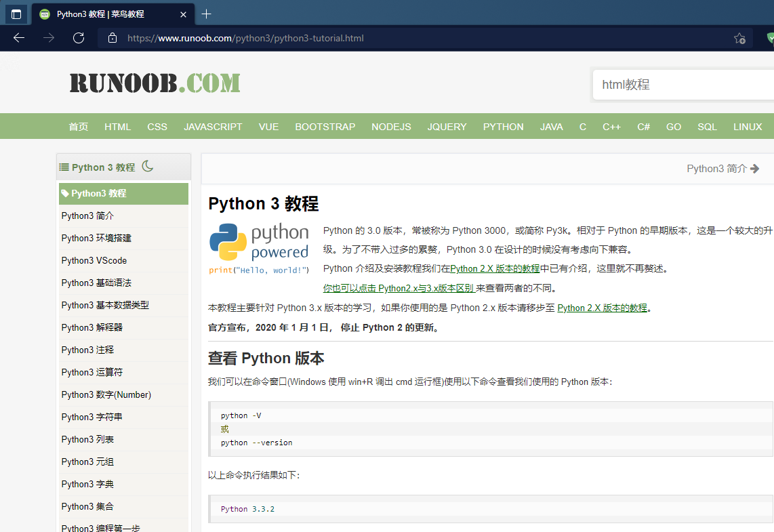Open Python3 集合 in the sidebar
774x532 pixels.
(123, 506)
